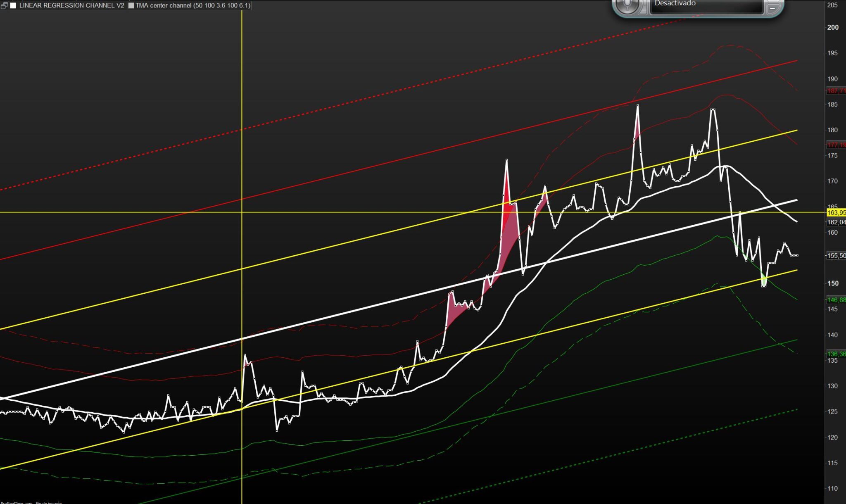Image resolution: width=846 pixels, height=504 pixels.
Task: Click the gray TMA center channel color square
Action: pyautogui.click(x=131, y=6)
